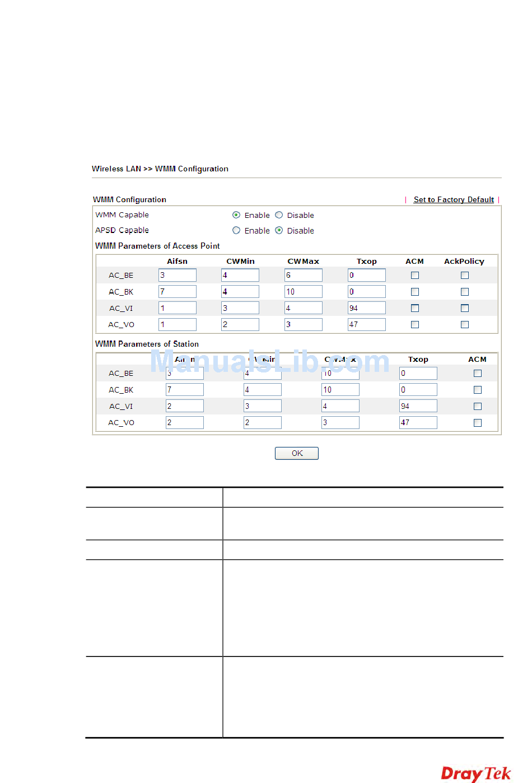Edit Access Point Txop value for AC_VO
This screenshot has width=532, height=783.
pyautogui.click(x=367, y=324)
